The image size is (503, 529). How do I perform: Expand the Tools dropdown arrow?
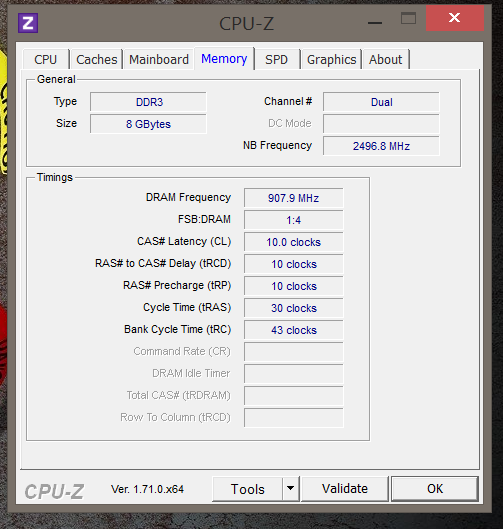290,489
